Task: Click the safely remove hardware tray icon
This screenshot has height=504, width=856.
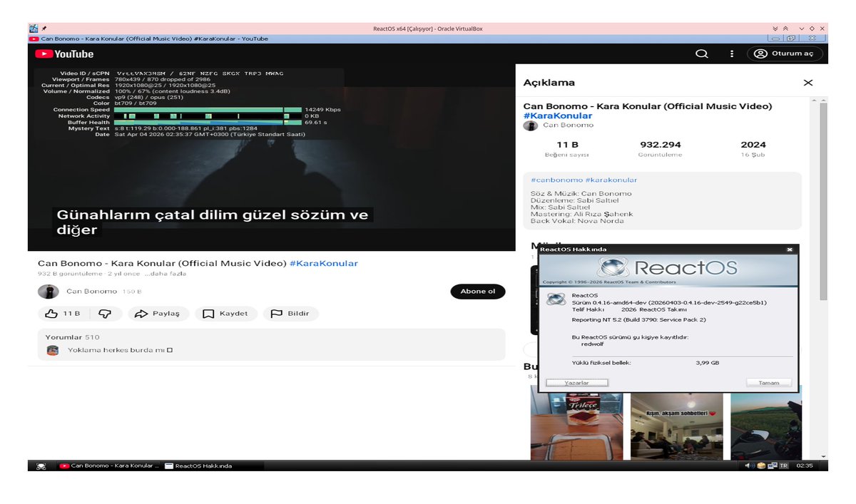Action: pyautogui.click(x=760, y=466)
